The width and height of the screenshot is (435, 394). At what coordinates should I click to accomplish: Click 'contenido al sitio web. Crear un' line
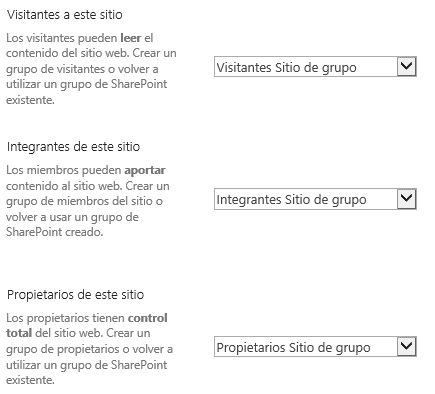[88, 186]
